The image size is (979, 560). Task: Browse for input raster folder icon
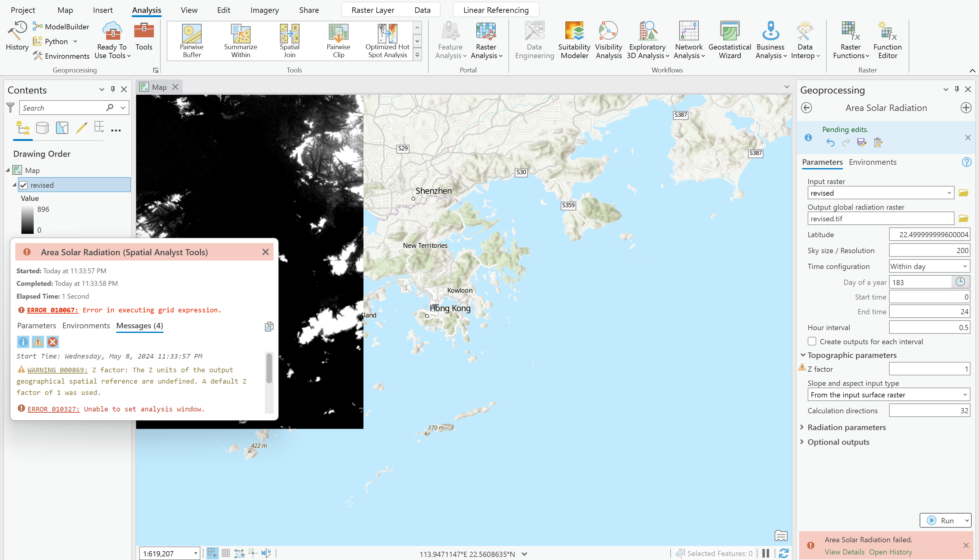pyautogui.click(x=963, y=193)
